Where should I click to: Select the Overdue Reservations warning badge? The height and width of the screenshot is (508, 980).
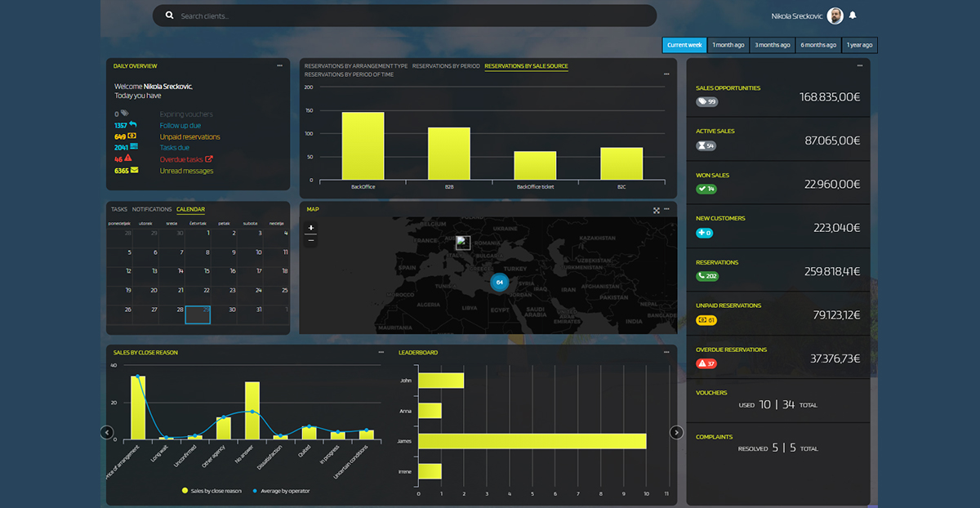click(x=706, y=363)
